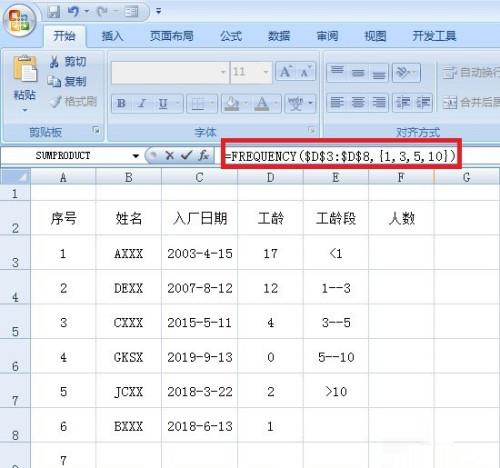Click the 粘贴 paste clipboard icon
The width and height of the screenshot is (500, 468).
point(25,69)
